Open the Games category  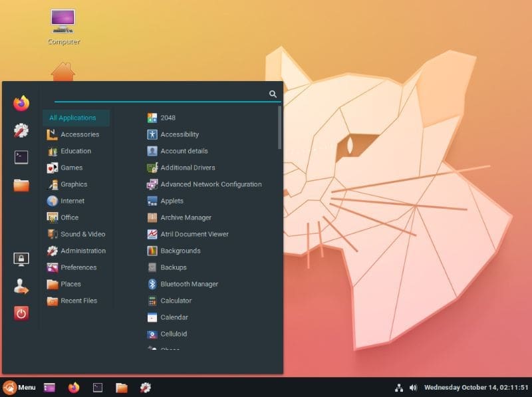76,168
